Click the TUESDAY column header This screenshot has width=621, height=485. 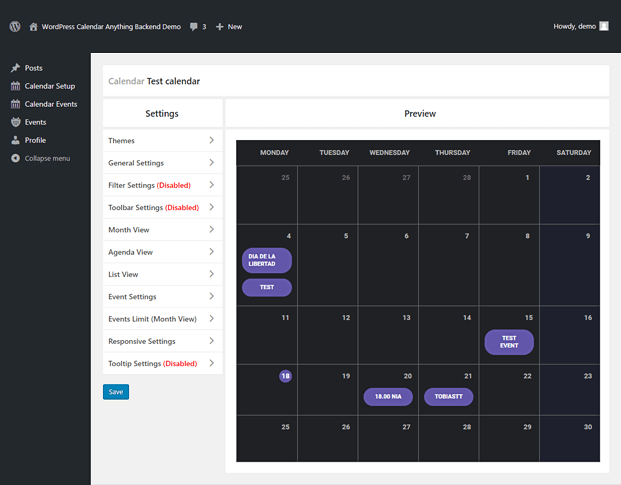(x=334, y=152)
